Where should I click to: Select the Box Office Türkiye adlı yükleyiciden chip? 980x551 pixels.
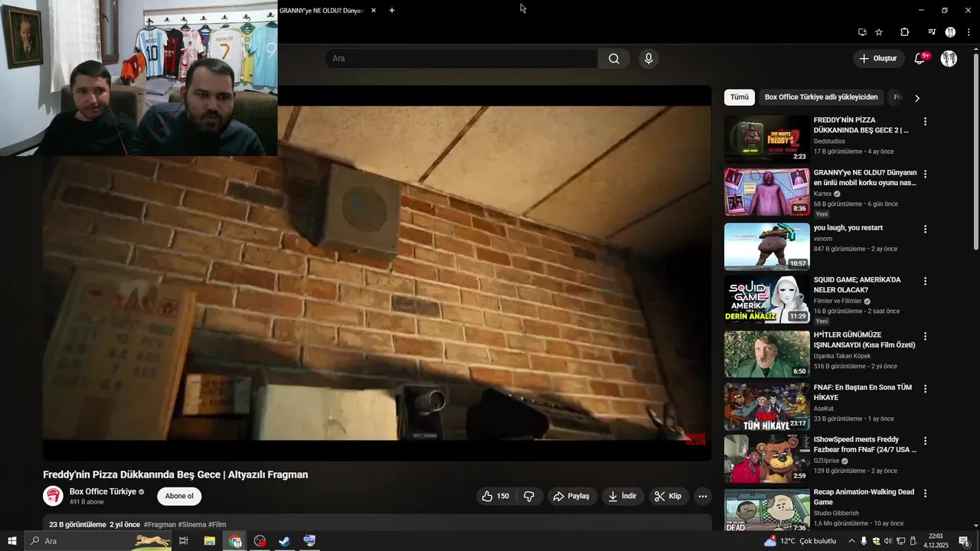point(821,97)
